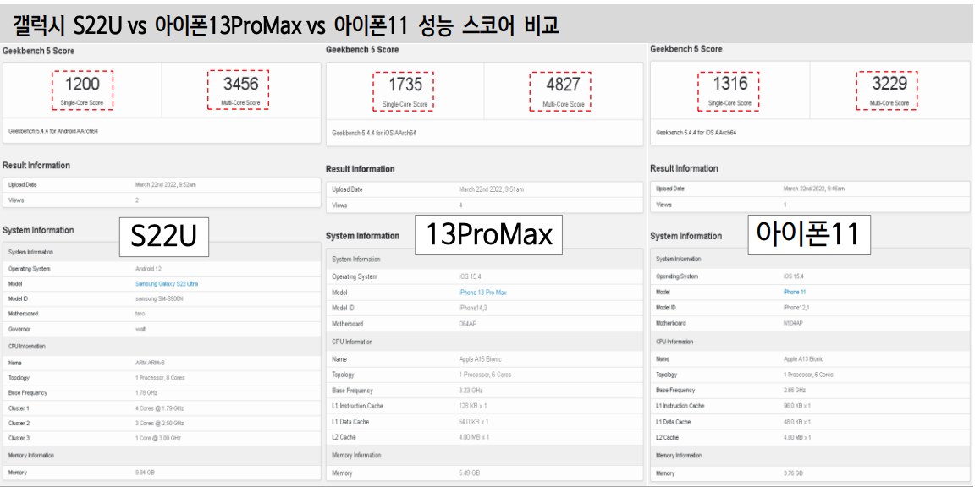Open the iPhone 11 model link
This screenshot has height=487, width=980.
click(795, 292)
